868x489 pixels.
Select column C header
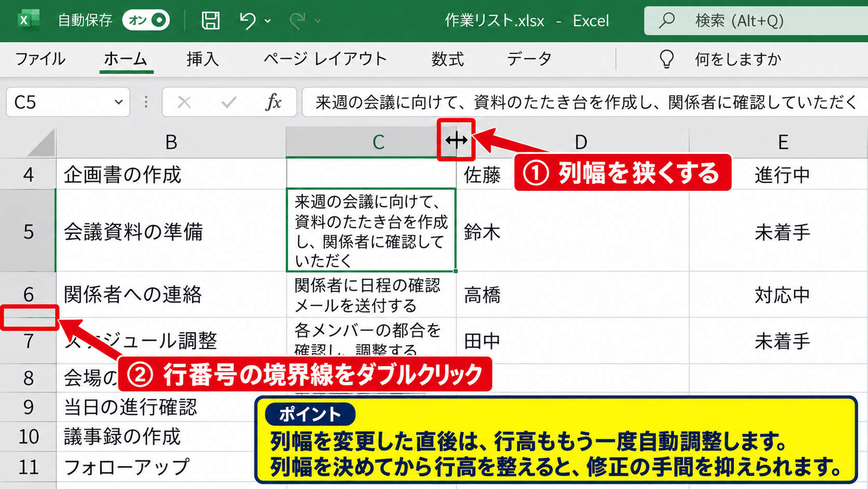[371, 142]
